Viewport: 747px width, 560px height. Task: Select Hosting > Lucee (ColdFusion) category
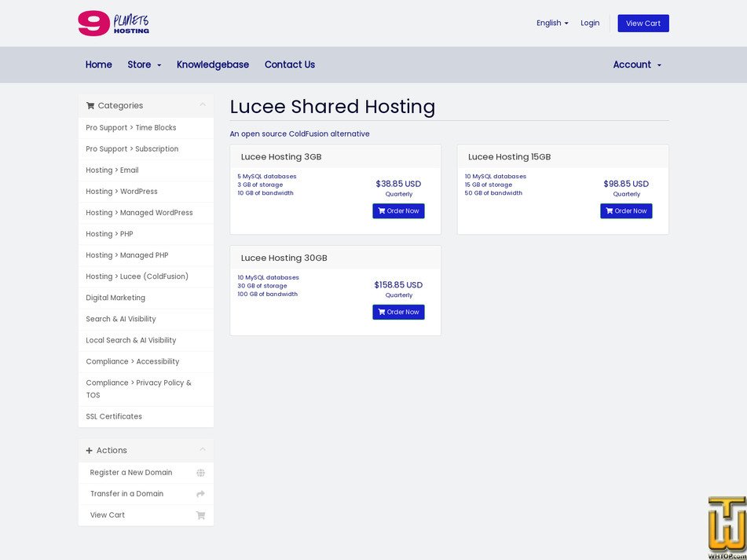click(x=146, y=276)
